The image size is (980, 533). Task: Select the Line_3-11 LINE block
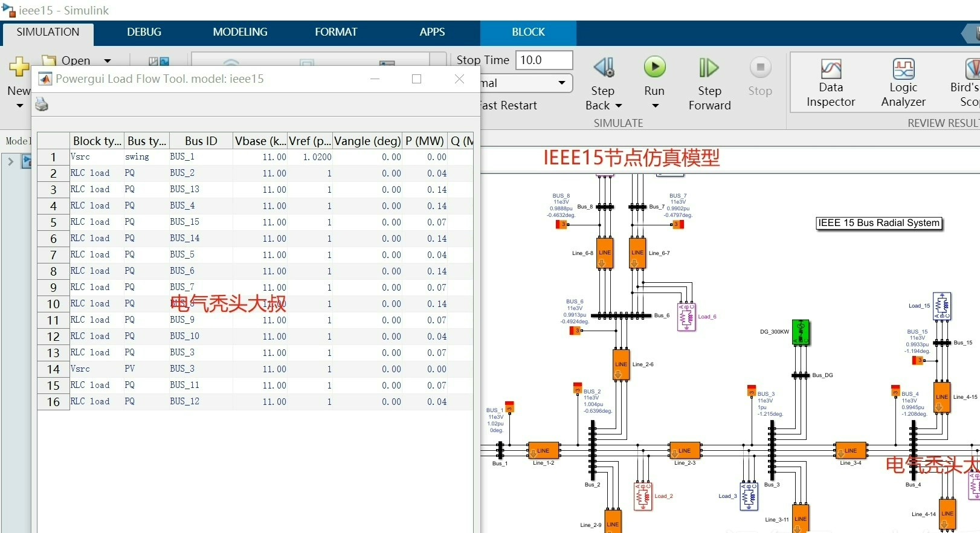point(801,518)
